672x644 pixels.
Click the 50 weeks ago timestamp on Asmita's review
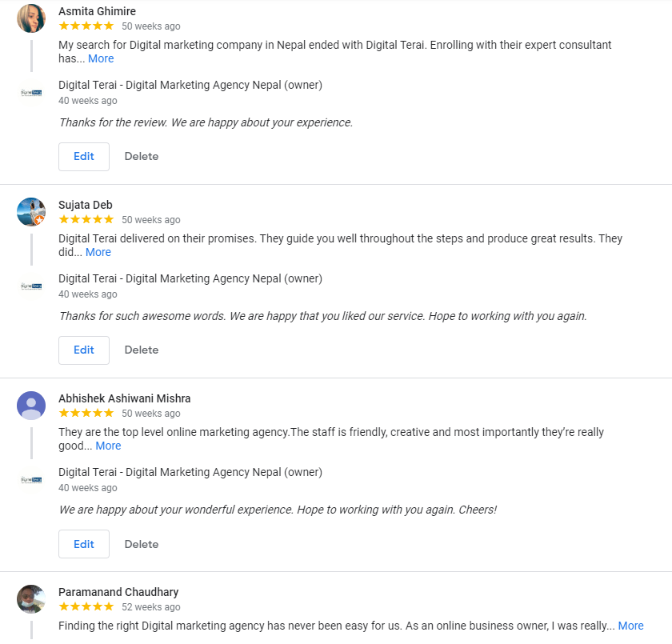point(150,26)
